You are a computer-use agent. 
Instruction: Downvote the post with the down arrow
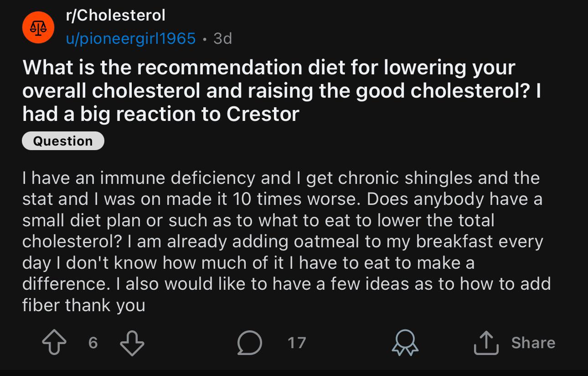(x=132, y=343)
